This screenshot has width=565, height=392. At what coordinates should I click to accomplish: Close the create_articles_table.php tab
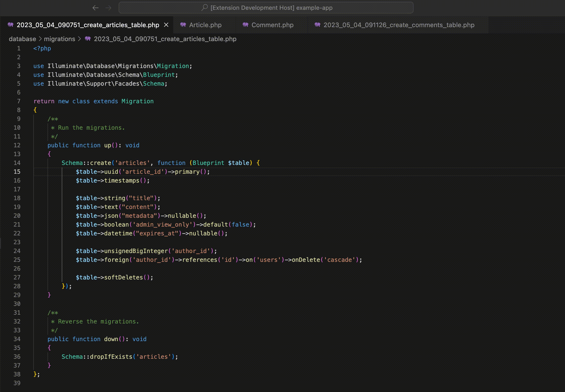(x=166, y=25)
